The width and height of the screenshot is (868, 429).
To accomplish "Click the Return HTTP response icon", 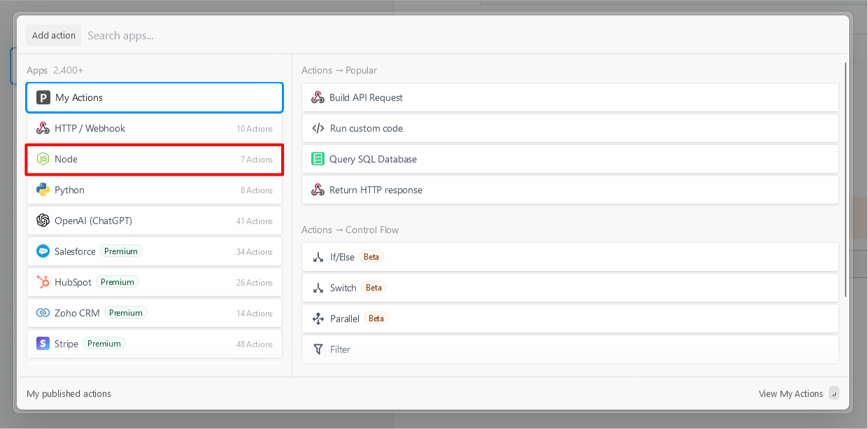I will pyautogui.click(x=318, y=190).
